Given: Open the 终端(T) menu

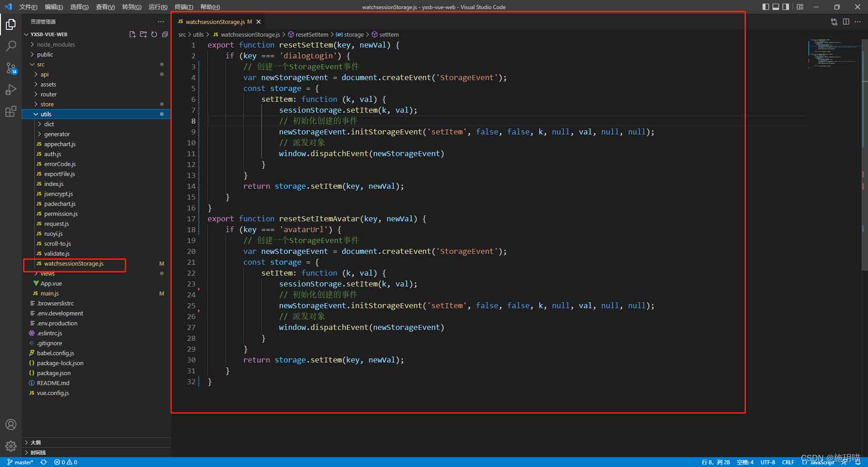Looking at the screenshot, I should coord(184,7).
